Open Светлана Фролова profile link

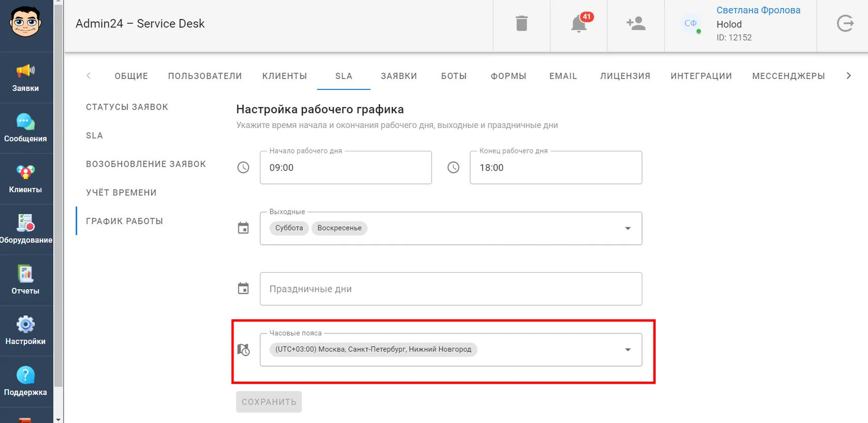click(758, 10)
